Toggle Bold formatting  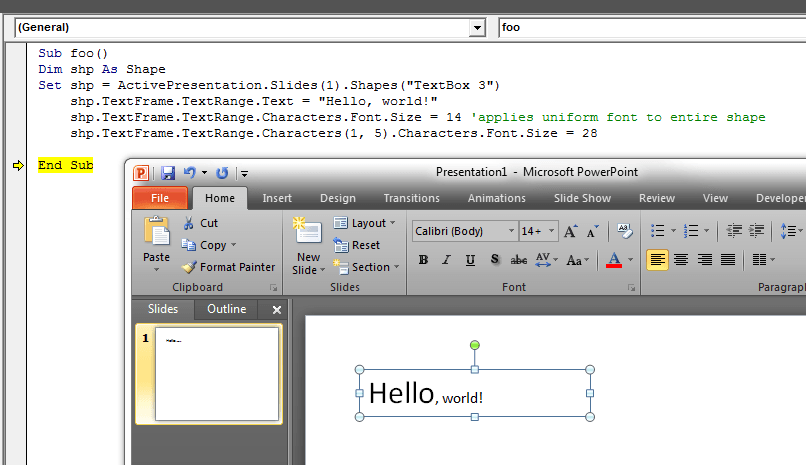(423, 260)
